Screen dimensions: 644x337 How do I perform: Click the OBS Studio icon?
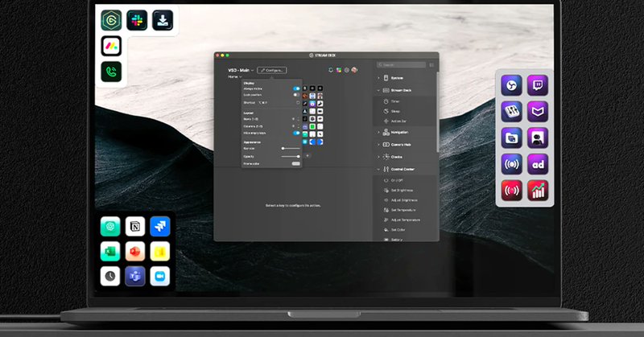[511, 85]
